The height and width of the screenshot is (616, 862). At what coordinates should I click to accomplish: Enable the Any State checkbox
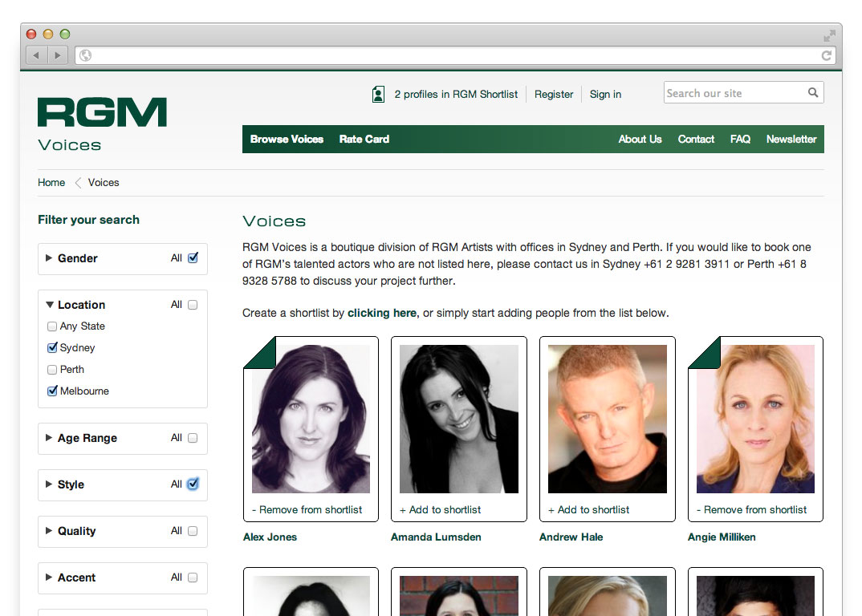point(52,326)
